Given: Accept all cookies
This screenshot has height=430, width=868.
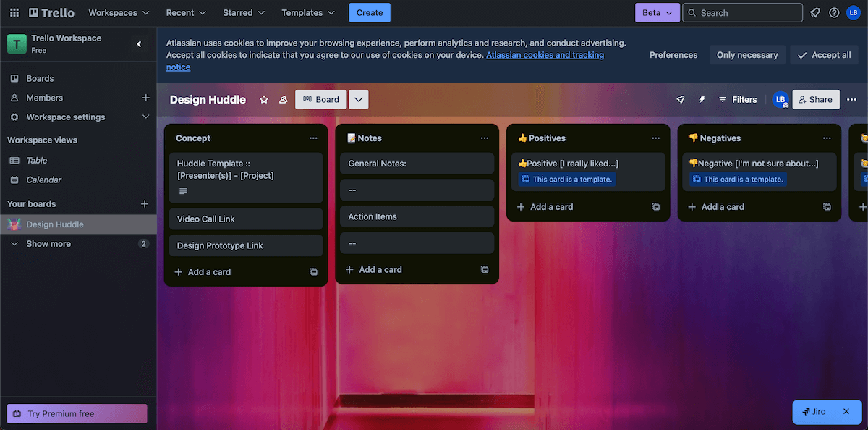Looking at the screenshot, I should pyautogui.click(x=824, y=55).
